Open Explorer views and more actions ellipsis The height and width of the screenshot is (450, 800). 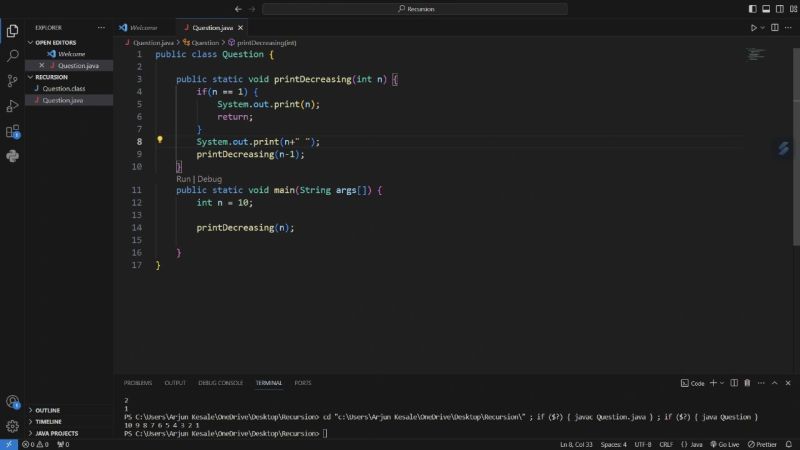tap(101, 28)
